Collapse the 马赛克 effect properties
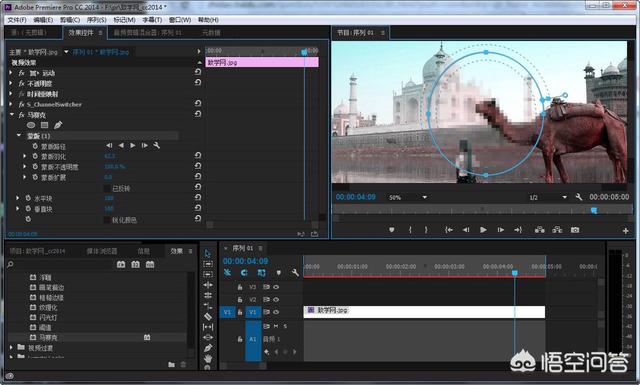Image resolution: width=640 pixels, height=385 pixels. tap(11, 115)
